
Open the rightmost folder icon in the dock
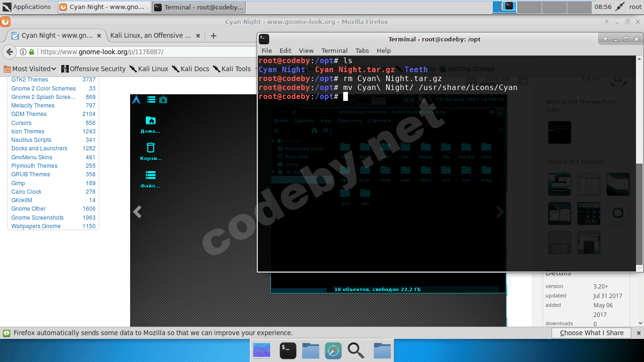pos(382,351)
